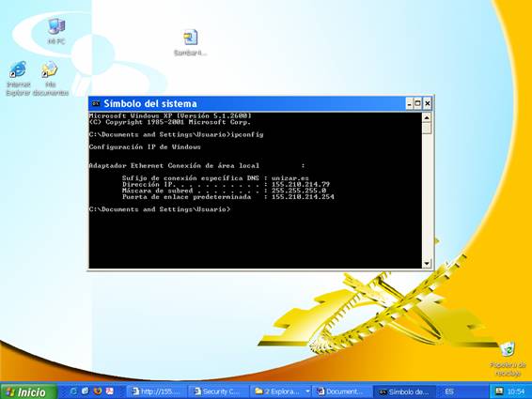532x399 pixels.
Task: Switch to the Document... taskbar window
Action: (341, 391)
